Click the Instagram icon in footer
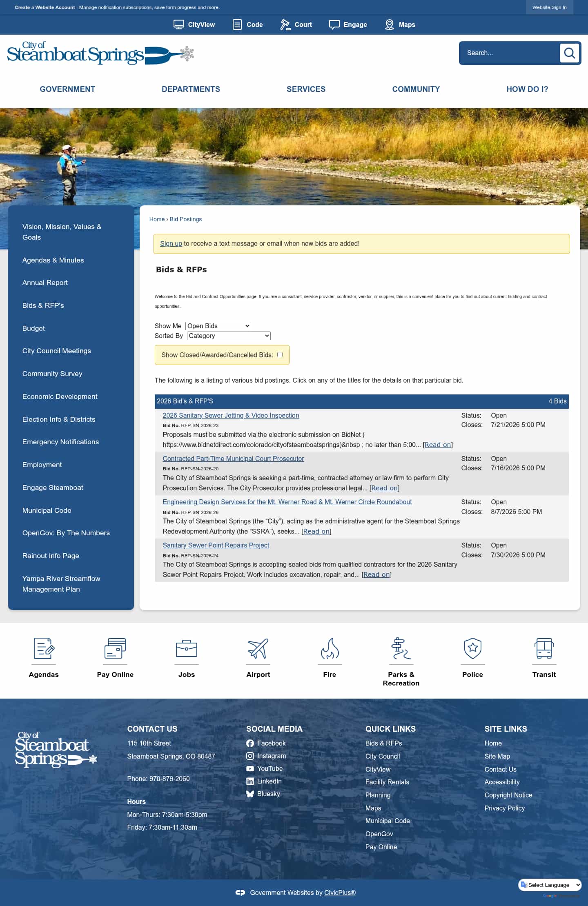This screenshot has height=906, width=588. [250, 756]
